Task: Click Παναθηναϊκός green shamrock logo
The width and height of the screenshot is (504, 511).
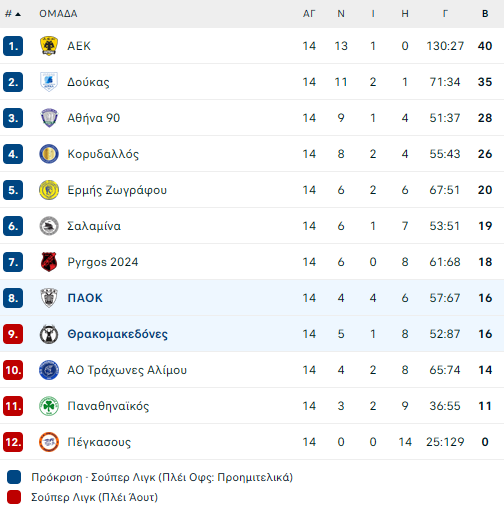Action: point(49,406)
